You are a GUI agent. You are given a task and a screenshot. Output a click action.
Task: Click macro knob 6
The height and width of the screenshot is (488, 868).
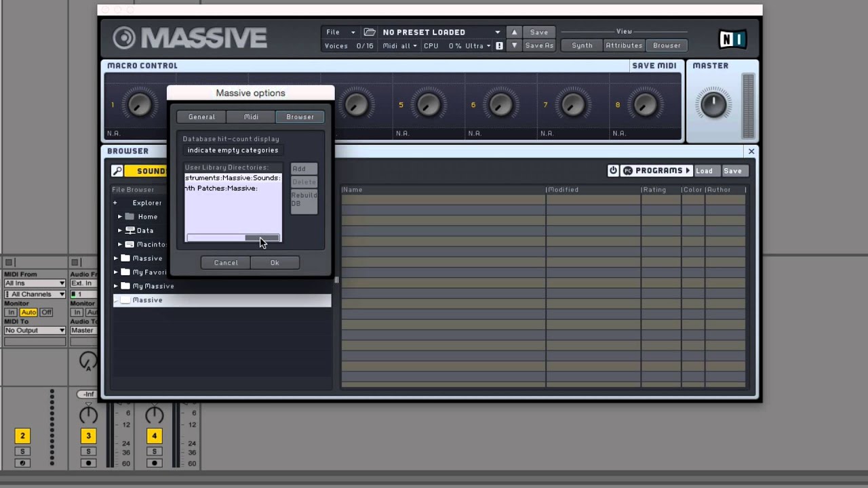[500, 104]
